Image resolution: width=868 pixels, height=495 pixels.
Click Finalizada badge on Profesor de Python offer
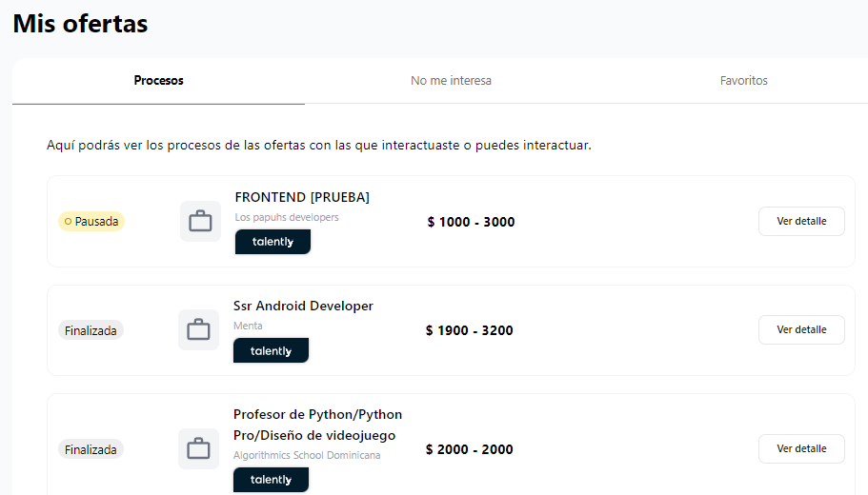click(x=91, y=449)
